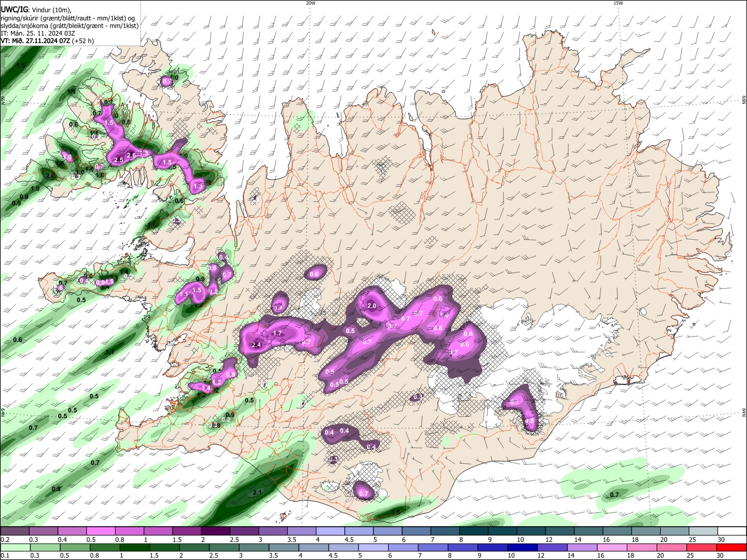Click the '30' label on the lower rain scale

(x=720, y=556)
